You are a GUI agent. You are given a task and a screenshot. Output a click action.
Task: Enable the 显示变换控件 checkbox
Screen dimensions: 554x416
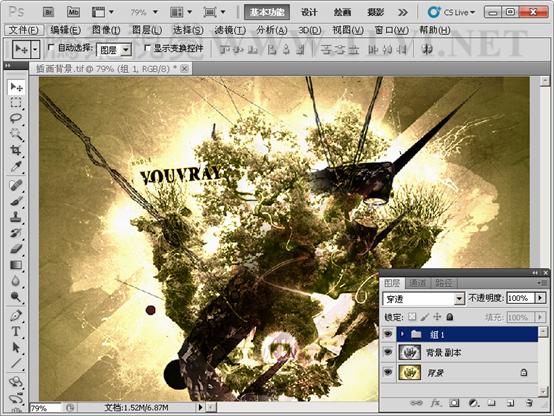click(147, 47)
